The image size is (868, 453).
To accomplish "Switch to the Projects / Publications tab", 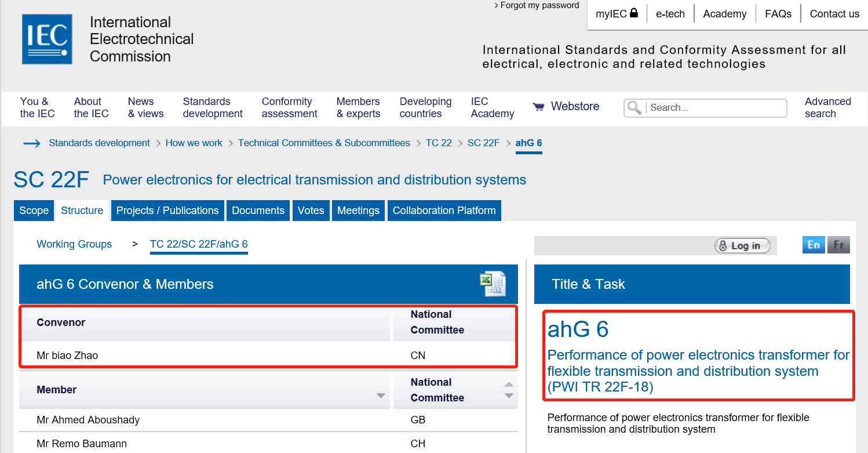I will [x=167, y=211].
